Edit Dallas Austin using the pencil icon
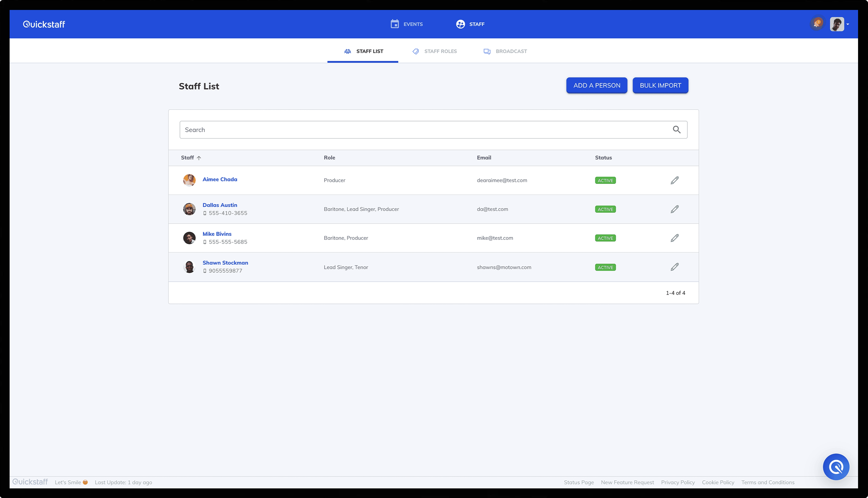The width and height of the screenshot is (868, 498). click(674, 209)
